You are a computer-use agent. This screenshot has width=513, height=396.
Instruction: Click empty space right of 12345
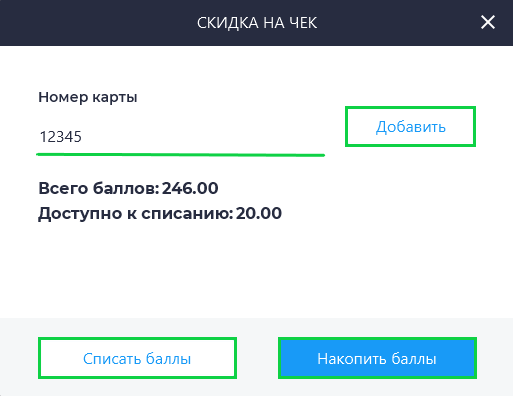[203, 137]
